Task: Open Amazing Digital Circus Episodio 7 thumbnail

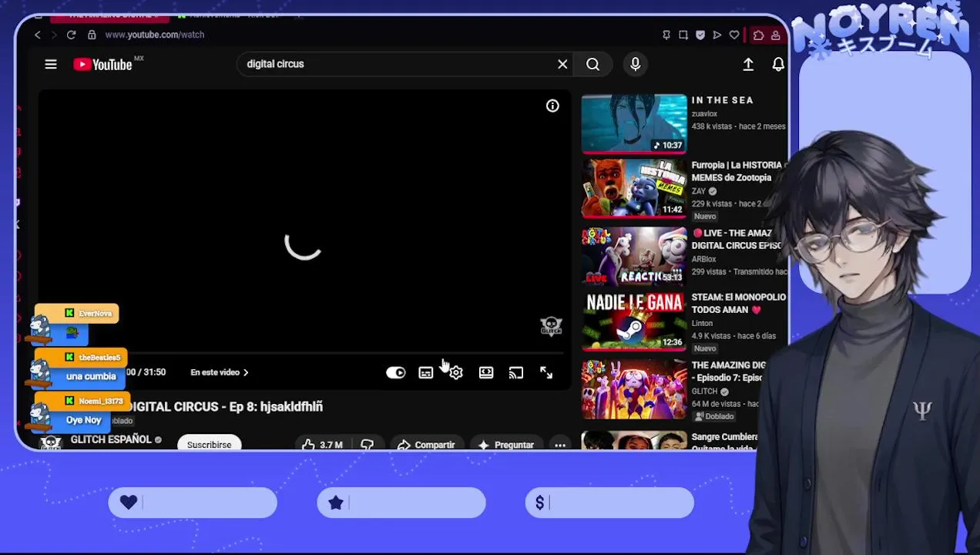Action: [x=634, y=389]
